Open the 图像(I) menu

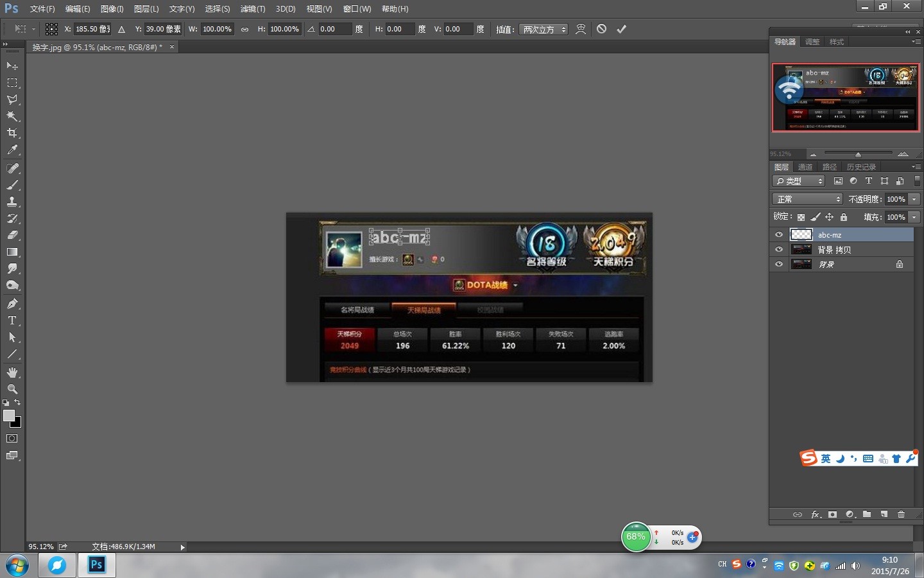112,9
